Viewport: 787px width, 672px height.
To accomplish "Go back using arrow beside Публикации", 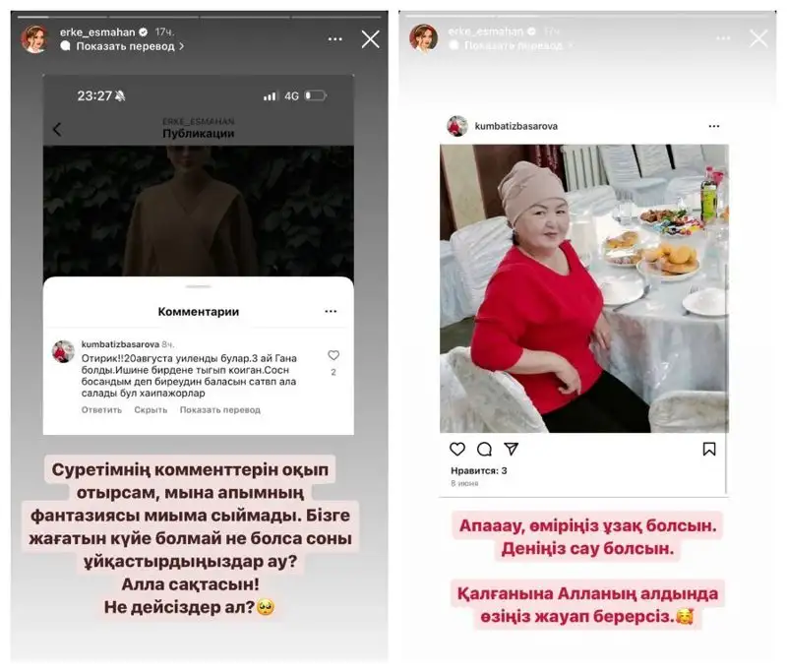I will coord(57,130).
